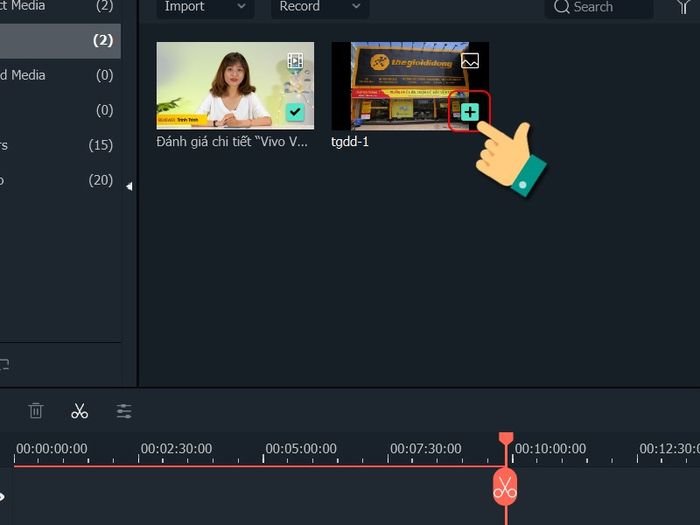The image size is (700, 525).
Task: Click the tgdd-1 file name
Action: 350,142
